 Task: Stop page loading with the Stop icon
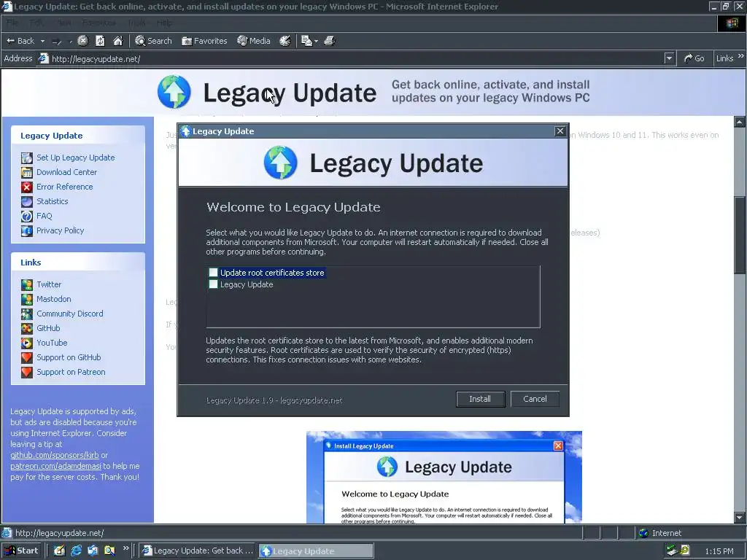coord(83,41)
